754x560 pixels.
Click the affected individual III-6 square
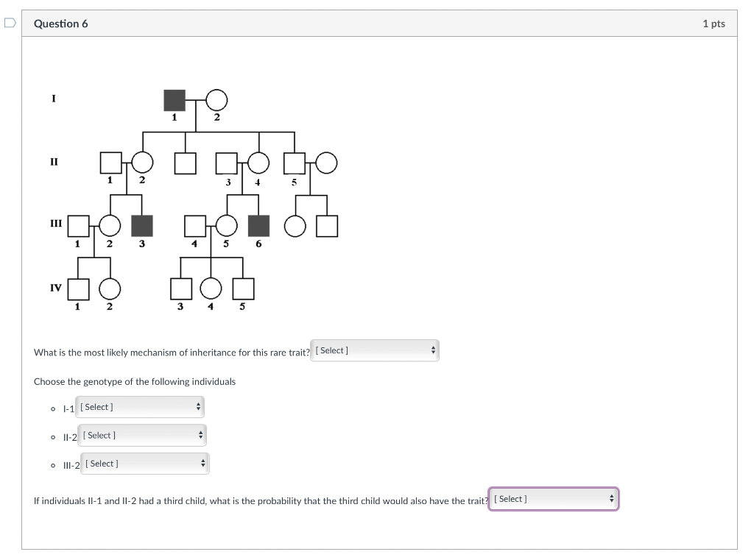click(257, 225)
